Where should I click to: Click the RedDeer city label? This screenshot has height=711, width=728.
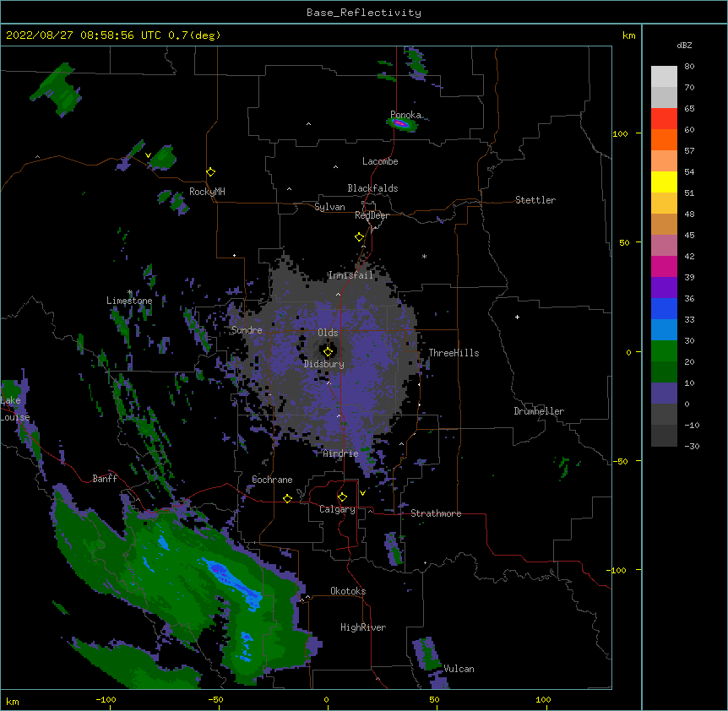tap(372, 215)
